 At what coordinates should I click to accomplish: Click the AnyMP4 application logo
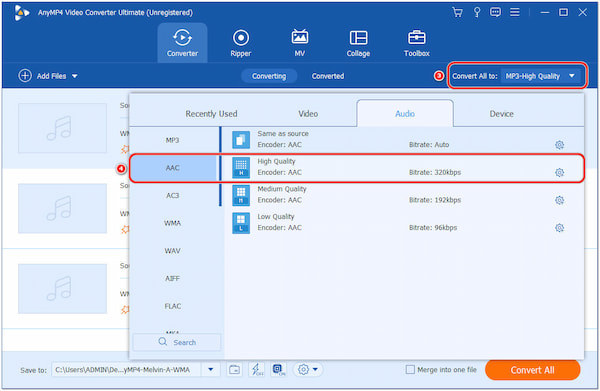21,13
